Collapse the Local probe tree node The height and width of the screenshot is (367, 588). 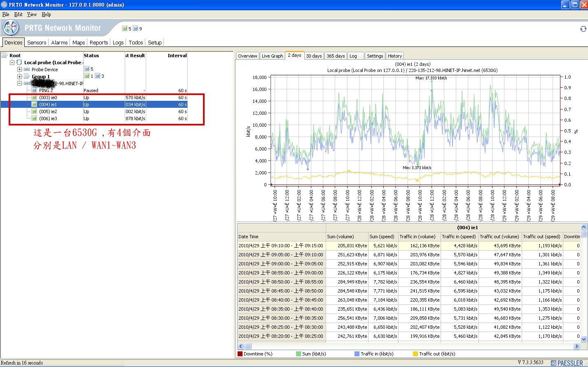click(12, 63)
